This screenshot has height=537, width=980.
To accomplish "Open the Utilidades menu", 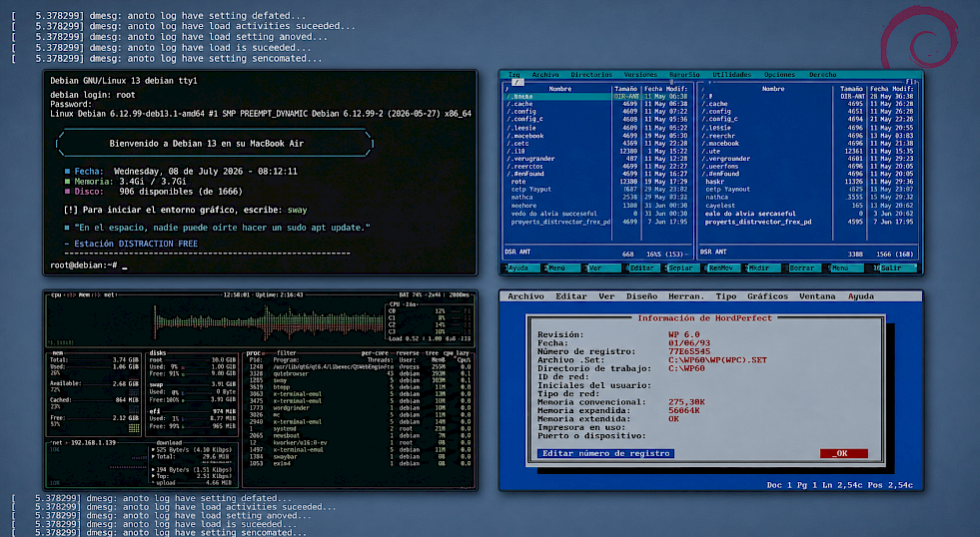I will 732,74.
